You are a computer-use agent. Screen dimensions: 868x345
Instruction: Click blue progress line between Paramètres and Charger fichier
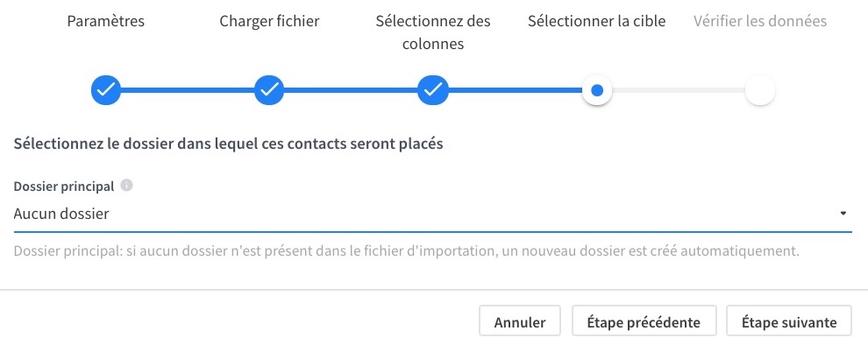188,89
